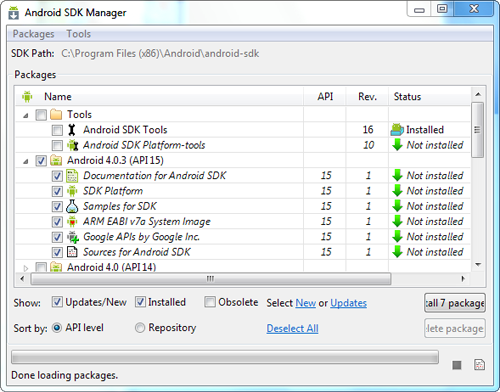Click the Android SDK Tools wrench icon
Viewport: 500px width, 392px height.
[72, 130]
